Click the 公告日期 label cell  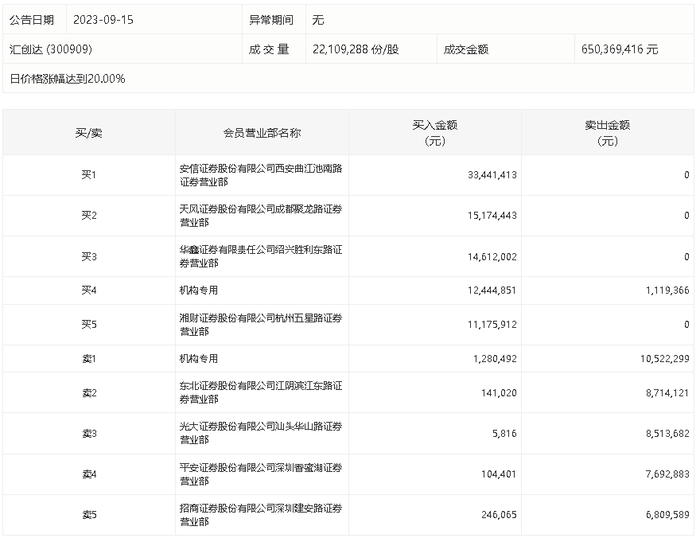[32, 20]
